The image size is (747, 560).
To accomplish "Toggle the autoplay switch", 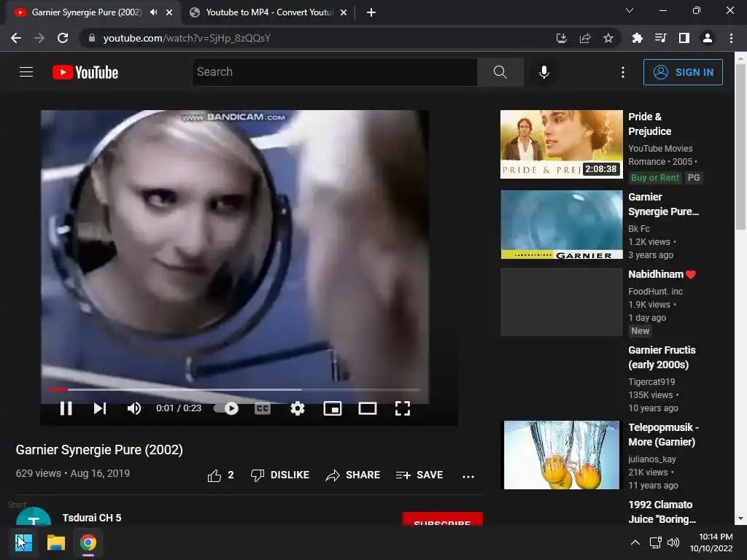I will [x=226, y=408].
